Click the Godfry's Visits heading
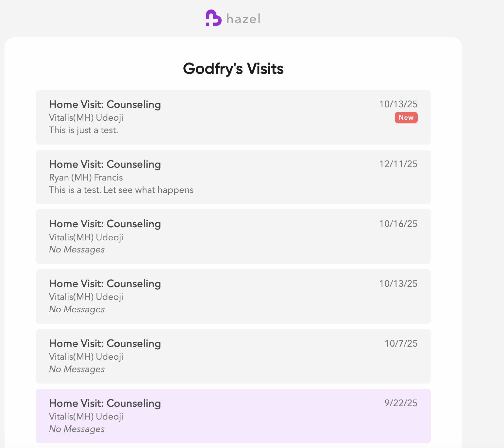Viewport: 504px width, 448px height. [x=233, y=69]
